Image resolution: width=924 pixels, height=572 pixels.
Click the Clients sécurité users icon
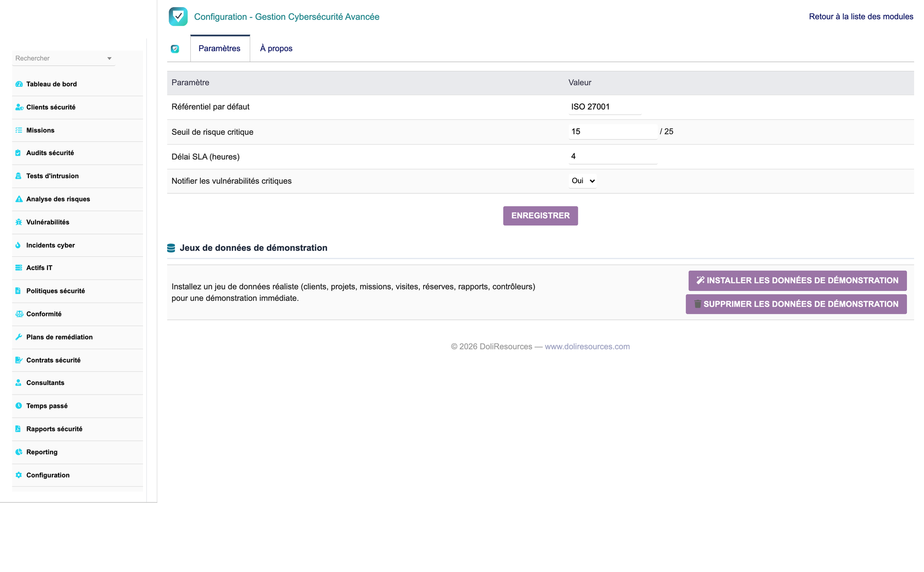coord(19,107)
